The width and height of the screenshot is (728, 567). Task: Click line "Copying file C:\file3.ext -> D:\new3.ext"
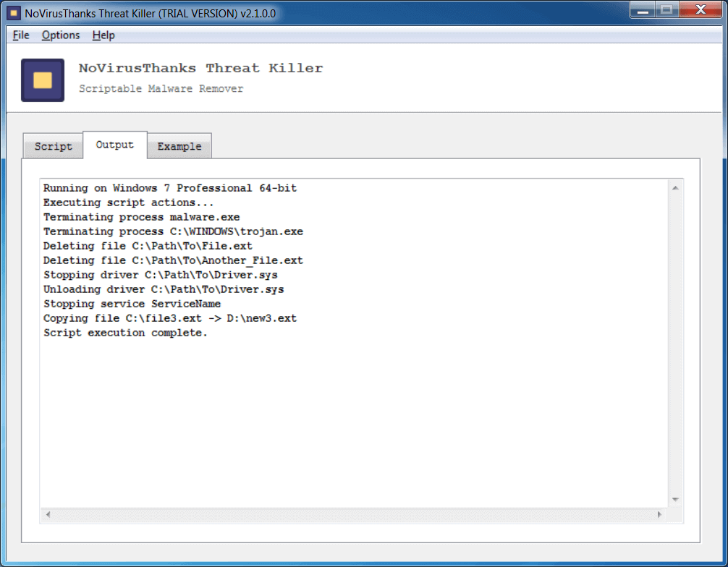point(170,317)
